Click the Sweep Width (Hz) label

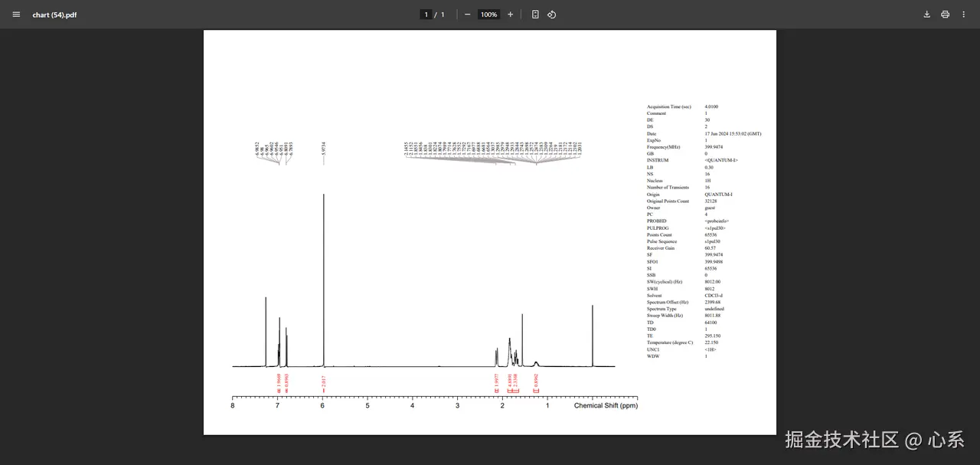[x=665, y=316]
